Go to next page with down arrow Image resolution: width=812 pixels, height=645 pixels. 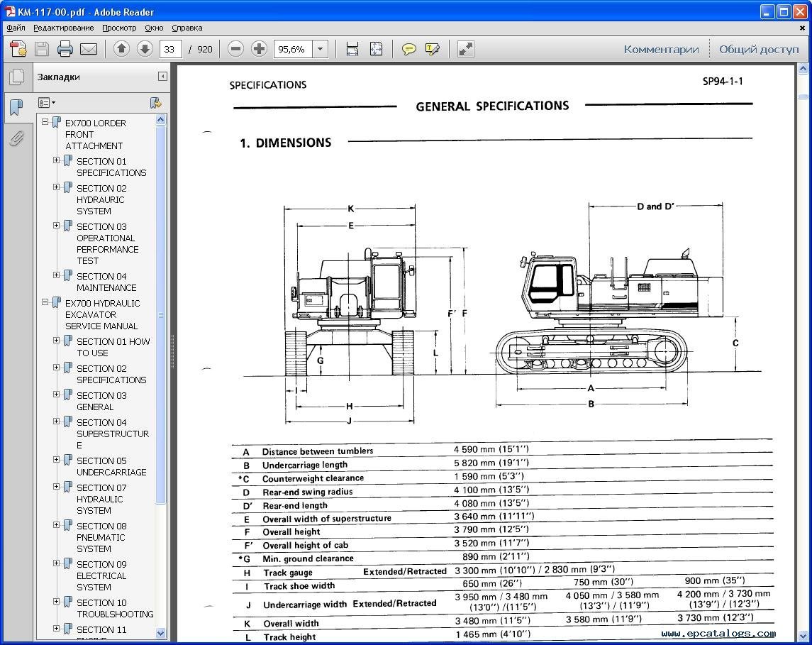click(x=145, y=49)
